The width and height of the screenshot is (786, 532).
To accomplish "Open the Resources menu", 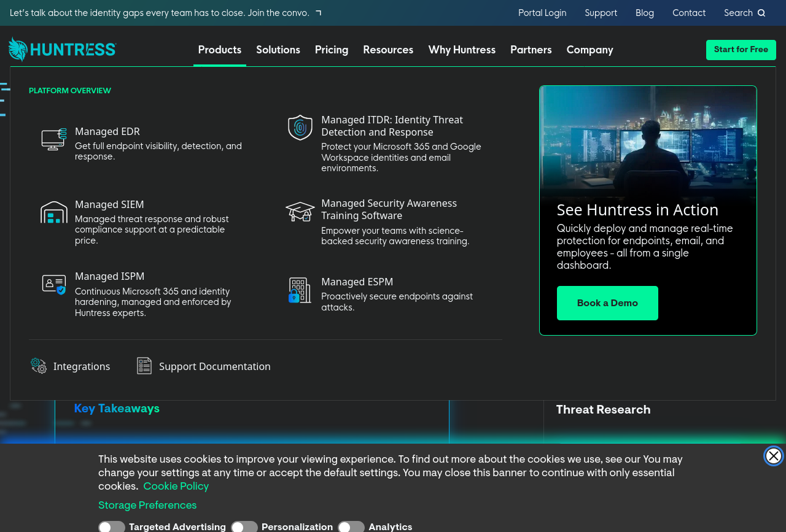I will pyautogui.click(x=388, y=50).
